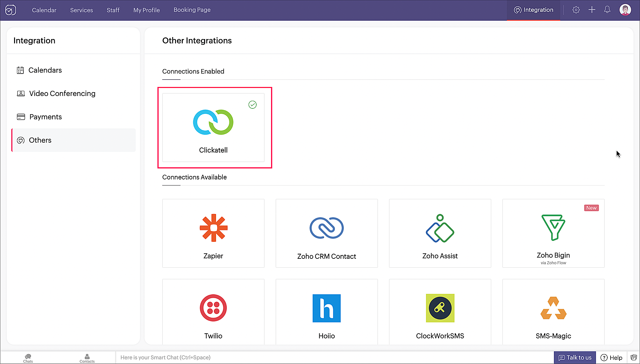Open the Calendar tab

44,10
